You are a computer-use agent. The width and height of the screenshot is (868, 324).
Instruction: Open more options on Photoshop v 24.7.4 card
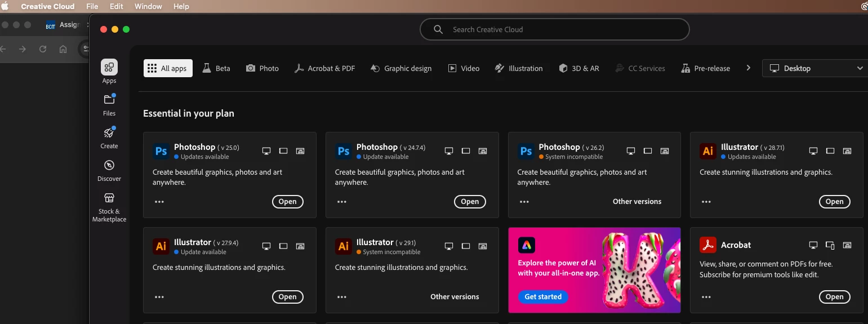click(342, 202)
